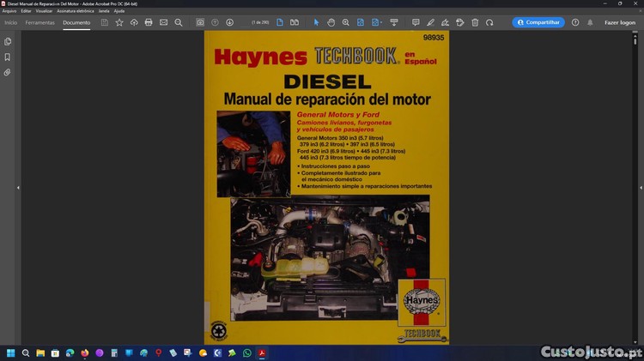Switch to the Ferramentas tab
The image size is (644, 361).
pyautogui.click(x=39, y=22)
